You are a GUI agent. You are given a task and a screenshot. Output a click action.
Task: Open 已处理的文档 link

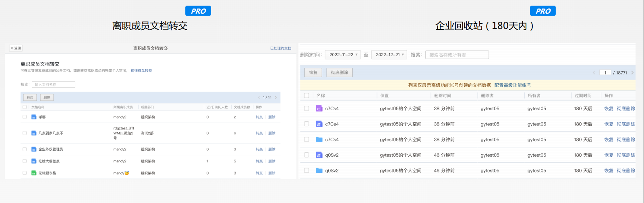coord(281,48)
